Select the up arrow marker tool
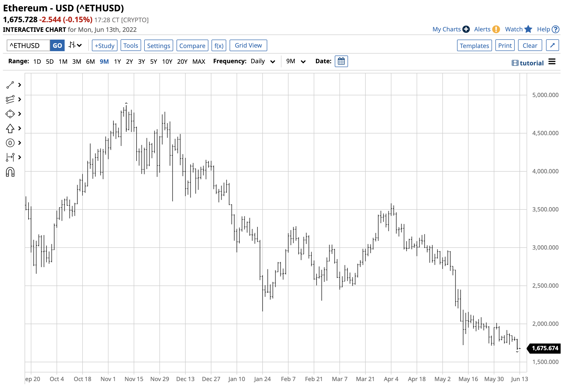588x390 pixels. [x=10, y=128]
